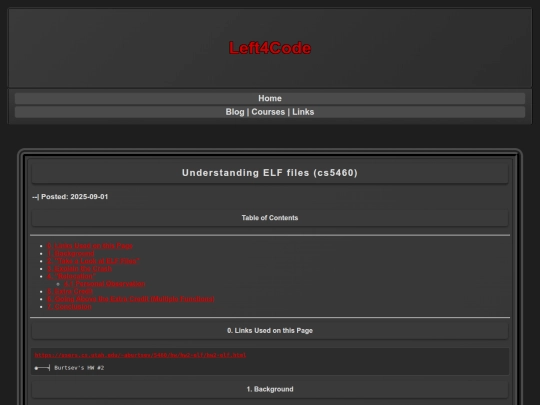
Task: Open the Courses section
Action: click(268, 112)
